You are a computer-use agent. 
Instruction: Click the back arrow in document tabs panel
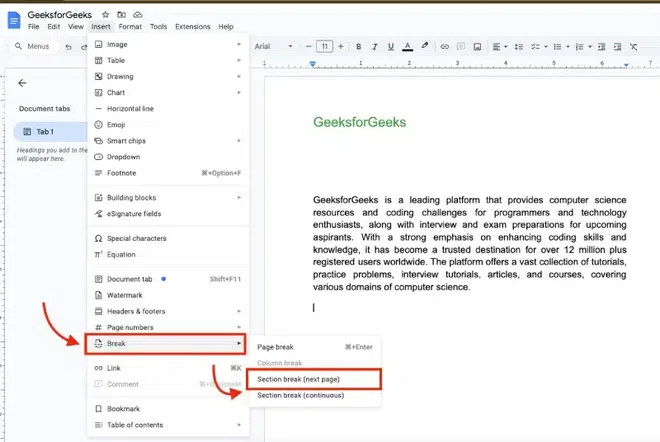22,83
